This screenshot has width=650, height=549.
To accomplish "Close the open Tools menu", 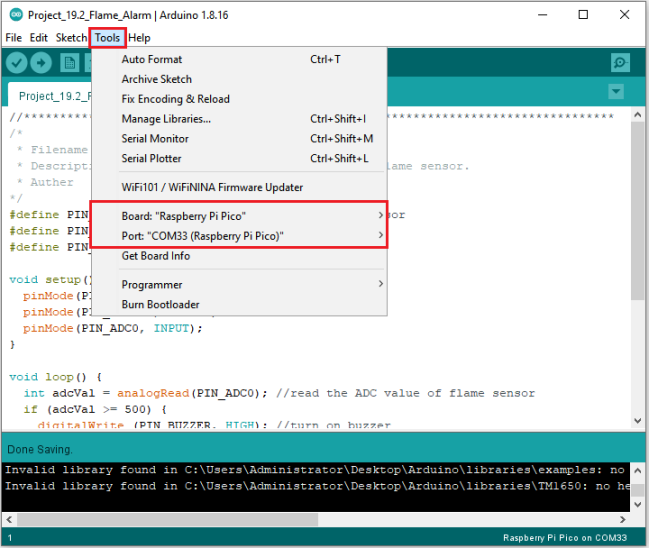I will coord(107,38).
